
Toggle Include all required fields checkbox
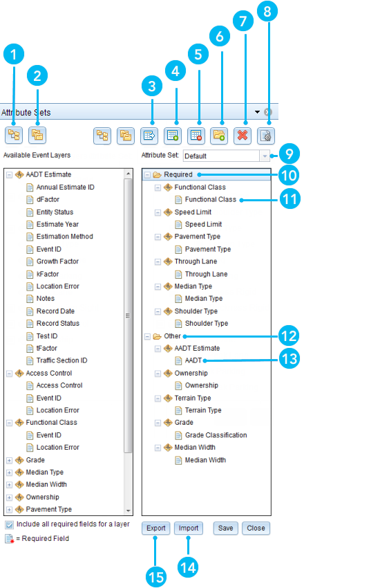click(10, 524)
